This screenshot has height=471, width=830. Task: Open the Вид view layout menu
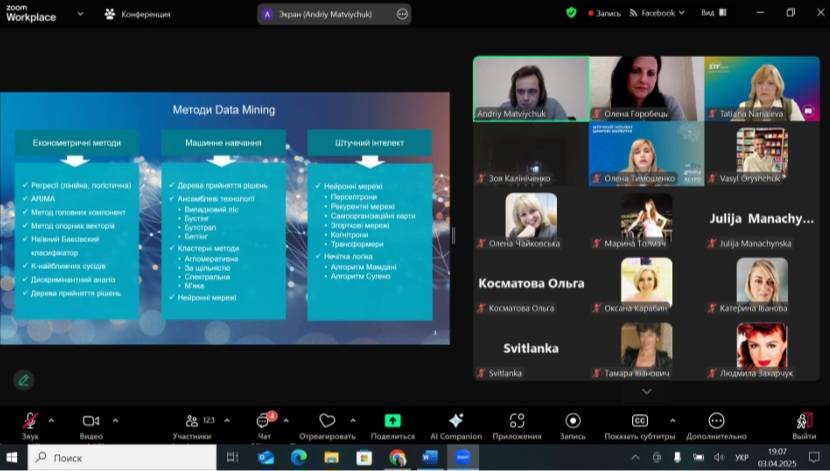point(711,13)
